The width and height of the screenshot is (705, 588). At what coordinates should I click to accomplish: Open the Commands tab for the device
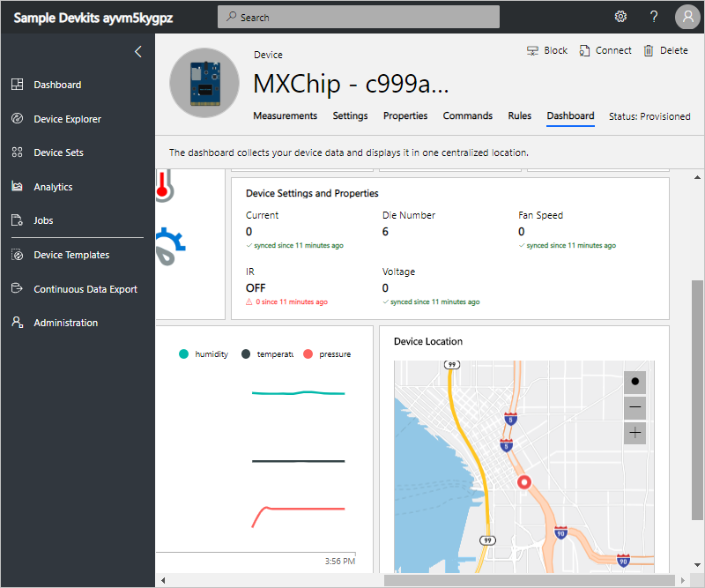467,115
